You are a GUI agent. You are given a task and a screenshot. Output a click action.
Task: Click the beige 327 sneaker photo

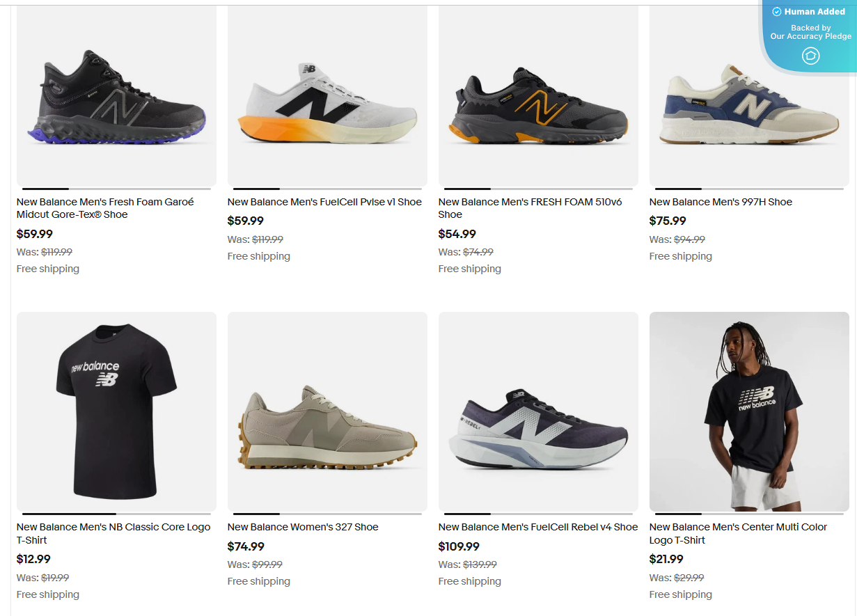point(327,411)
